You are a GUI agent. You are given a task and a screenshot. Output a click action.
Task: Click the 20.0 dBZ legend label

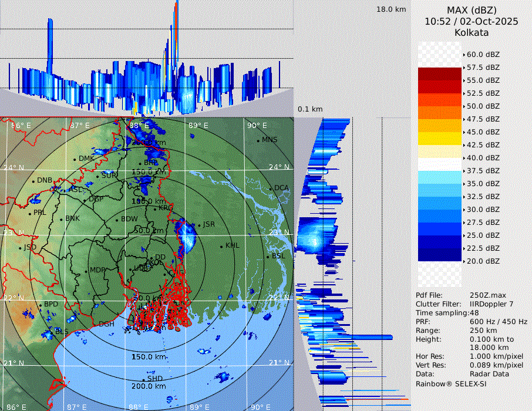483,261
